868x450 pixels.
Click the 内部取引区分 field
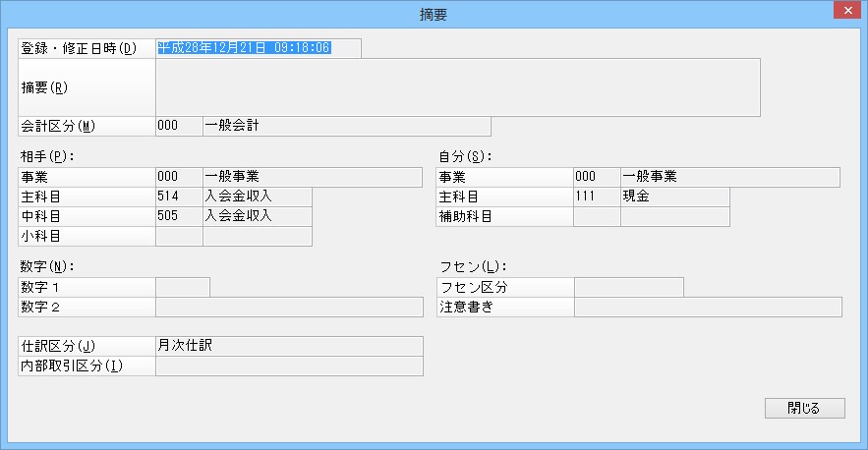tap(289, 366)
